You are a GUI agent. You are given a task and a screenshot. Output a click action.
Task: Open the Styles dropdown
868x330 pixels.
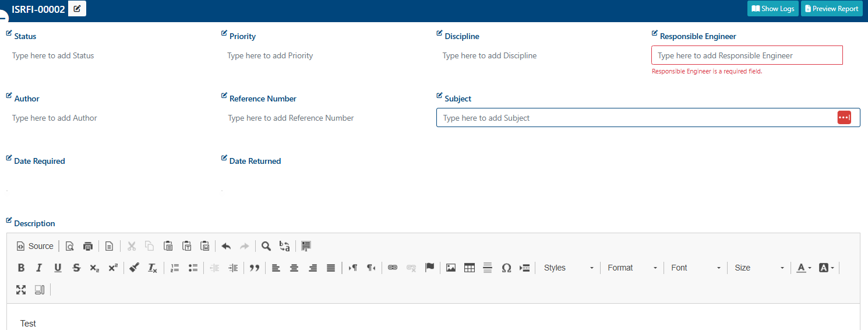pos(569,268)
